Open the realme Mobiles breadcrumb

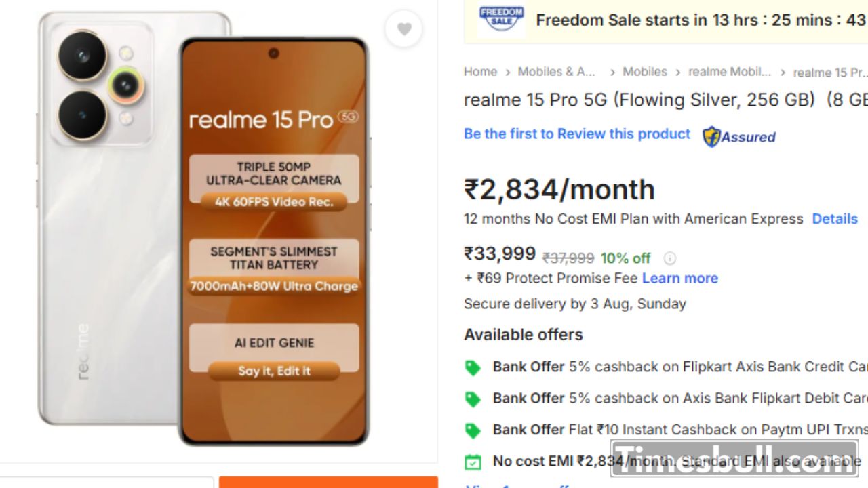point(729,72)
